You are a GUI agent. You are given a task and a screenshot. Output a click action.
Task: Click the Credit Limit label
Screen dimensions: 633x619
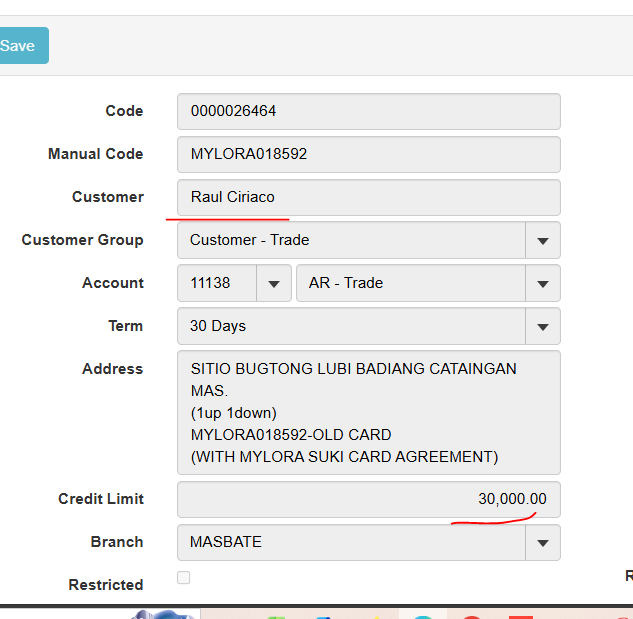point(100,499)
